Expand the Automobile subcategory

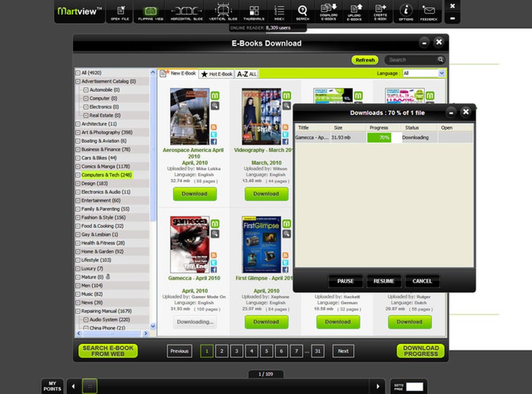point(86,90)
